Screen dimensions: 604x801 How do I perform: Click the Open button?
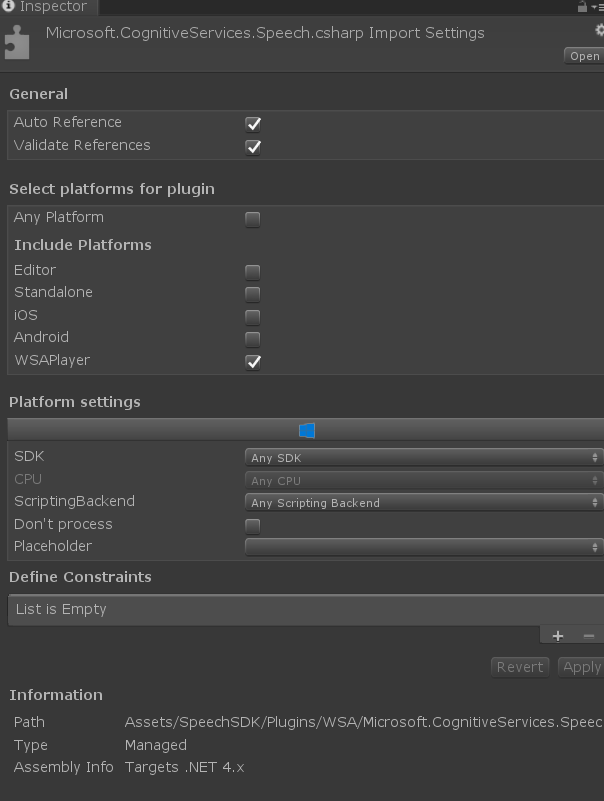pos(584,55)
